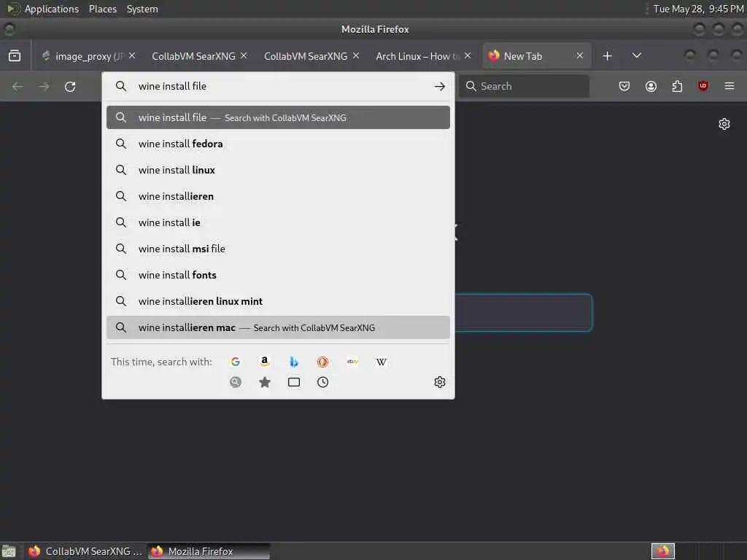Close the Arch Linux tab

468,55
